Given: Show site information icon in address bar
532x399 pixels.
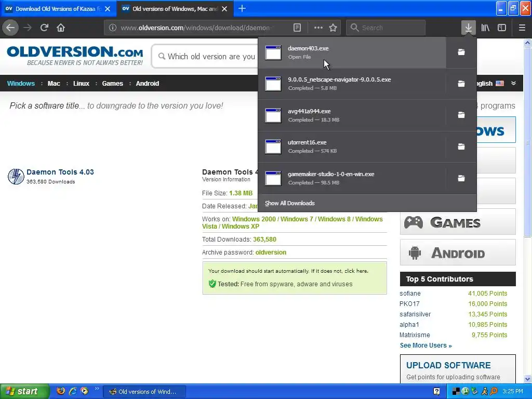Looking at the screenshot, I should (x=113, y=28).
